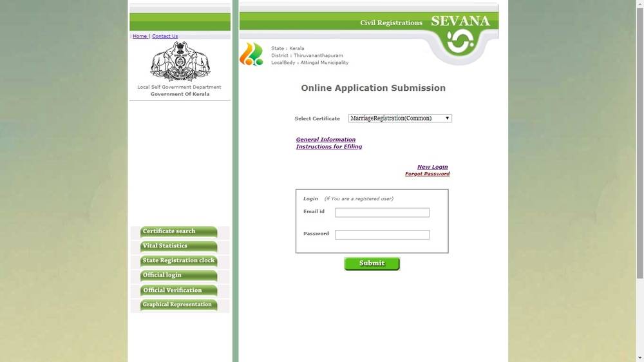
Task: Open the Home link
Action: (140, 36)
